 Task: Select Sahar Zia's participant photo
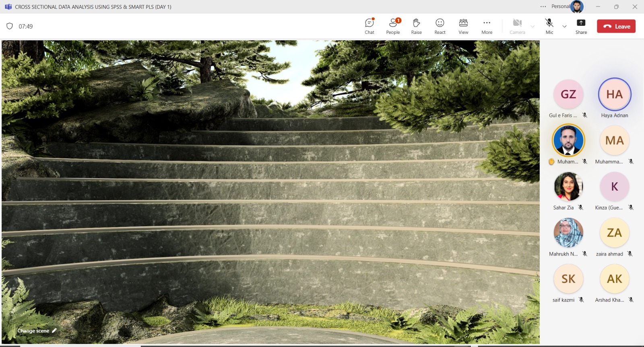pyautogui.click(x=568, y=187)
